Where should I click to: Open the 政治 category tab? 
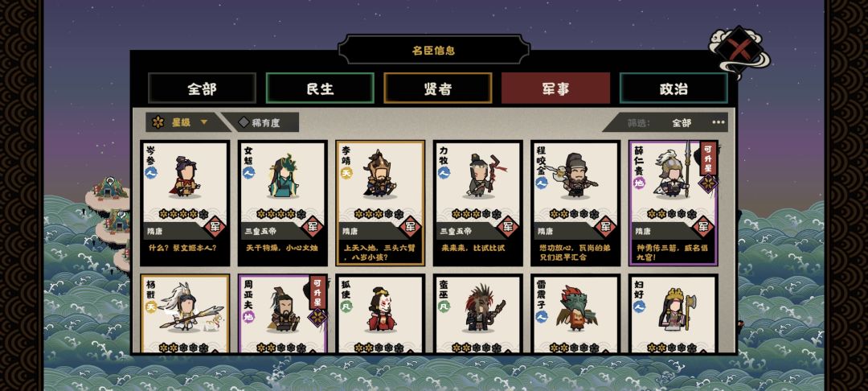click(x=674, y=88)
